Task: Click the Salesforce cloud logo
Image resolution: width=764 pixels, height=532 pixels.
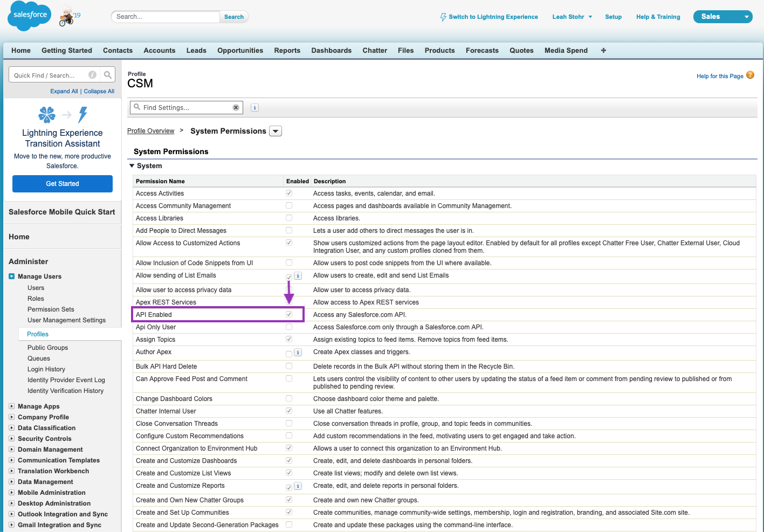Action: (x=29, y=16)
